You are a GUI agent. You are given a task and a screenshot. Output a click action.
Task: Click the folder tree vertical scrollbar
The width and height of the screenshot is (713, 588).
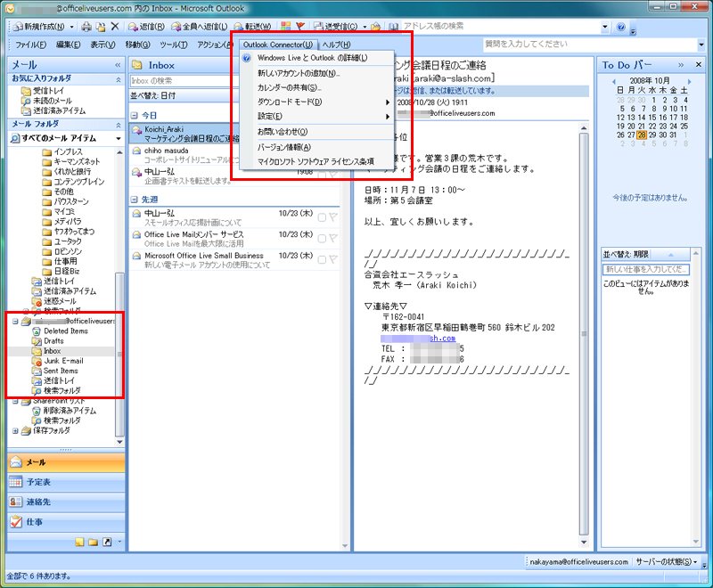119,354
